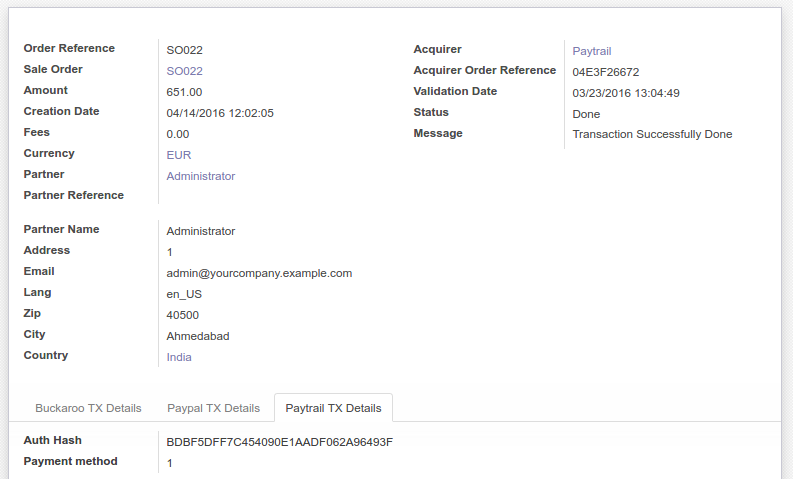Click the Transaction Successfully Done message

[x=652, y=135]
